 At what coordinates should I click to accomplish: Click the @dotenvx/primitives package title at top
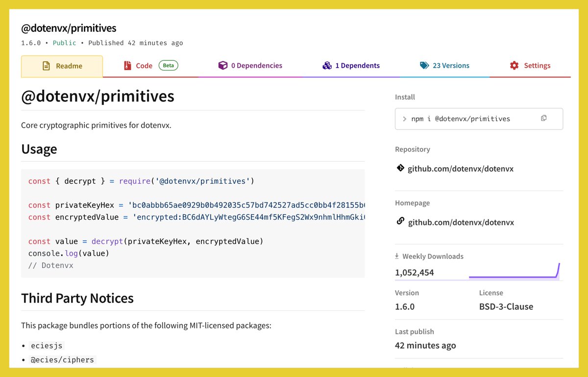[69, 28]
